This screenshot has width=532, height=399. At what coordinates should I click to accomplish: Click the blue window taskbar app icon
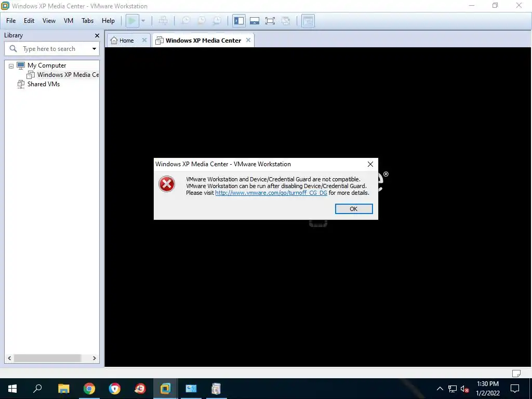click(x=191, y=389)
